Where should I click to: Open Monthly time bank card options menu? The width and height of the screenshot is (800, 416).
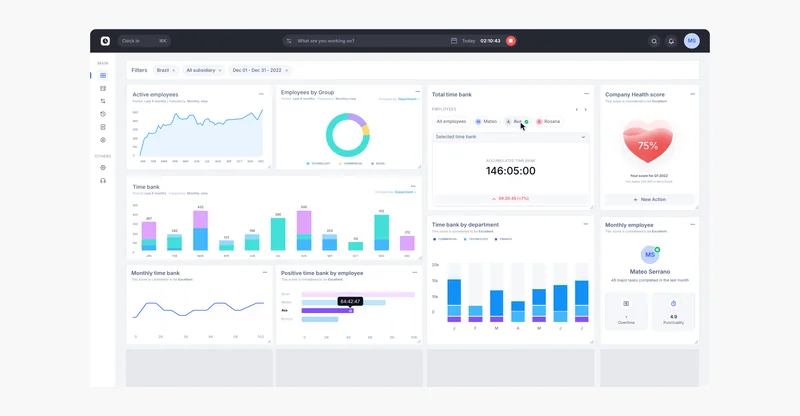pyautogui.click(x=265, y=273)
